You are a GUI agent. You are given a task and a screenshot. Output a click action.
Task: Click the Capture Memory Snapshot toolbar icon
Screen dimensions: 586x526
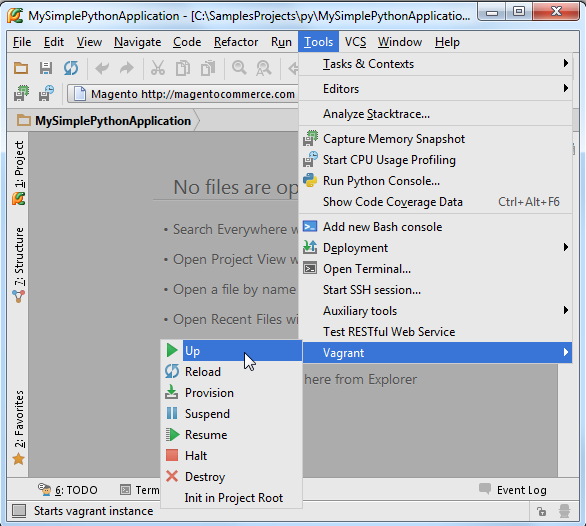click(21, 93)
